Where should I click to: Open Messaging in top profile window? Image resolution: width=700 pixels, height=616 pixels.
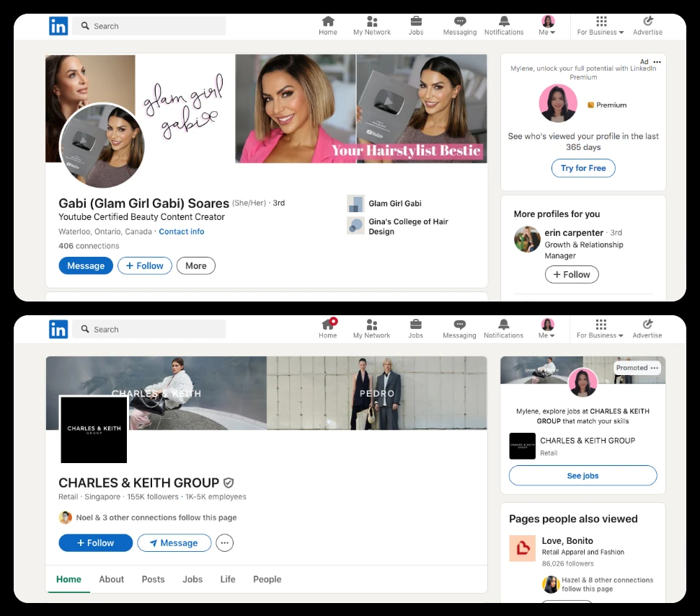tap(460, 25)
